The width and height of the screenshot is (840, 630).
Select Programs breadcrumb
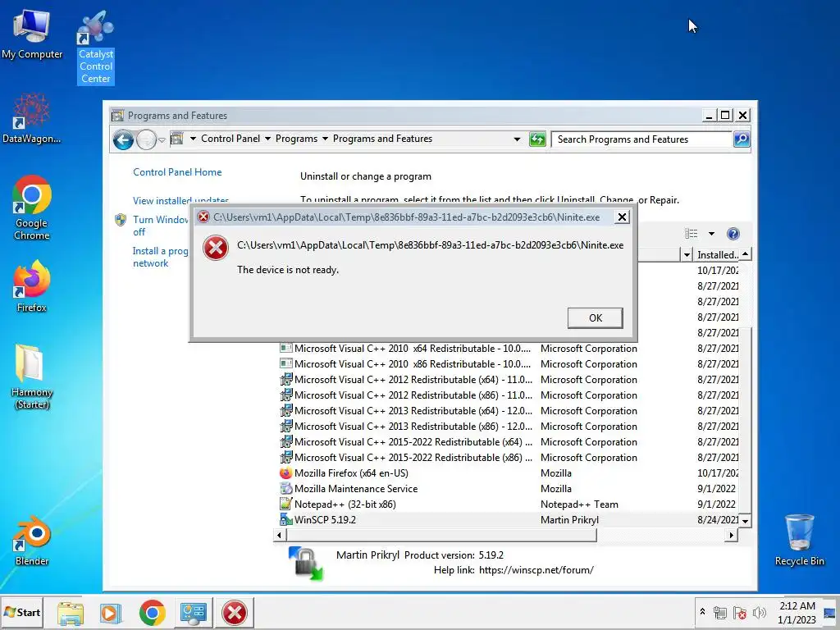(x=296, y=139)
